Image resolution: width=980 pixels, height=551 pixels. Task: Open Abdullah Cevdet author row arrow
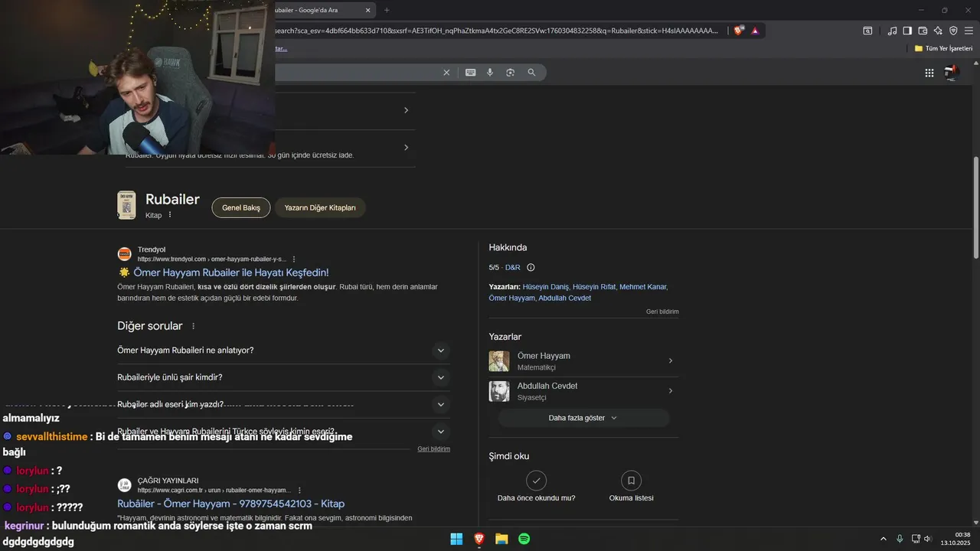coord(671,391)
